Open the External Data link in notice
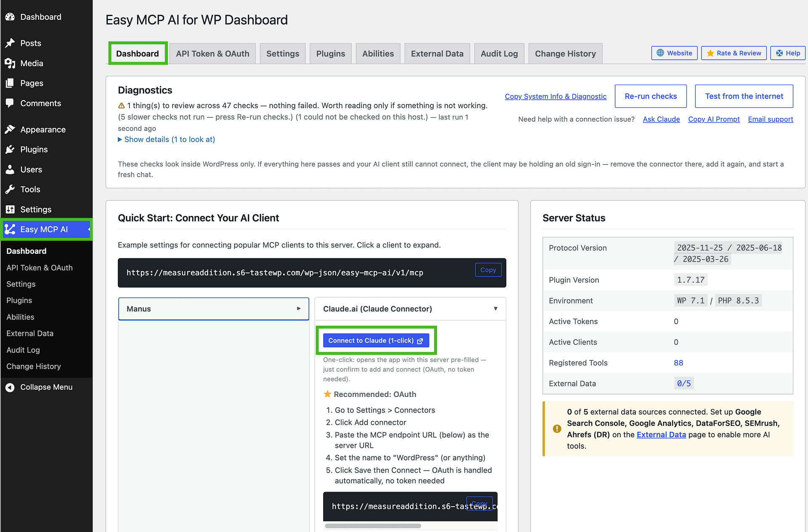808x532 pixels. [x=661, y=435]
